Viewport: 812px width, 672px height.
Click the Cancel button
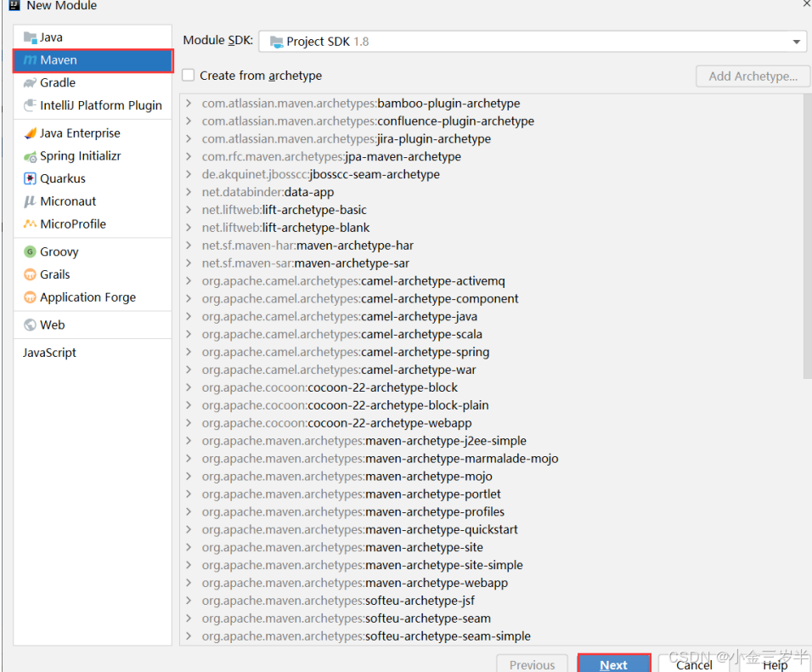pyautogui.click(x=694, y=664)
